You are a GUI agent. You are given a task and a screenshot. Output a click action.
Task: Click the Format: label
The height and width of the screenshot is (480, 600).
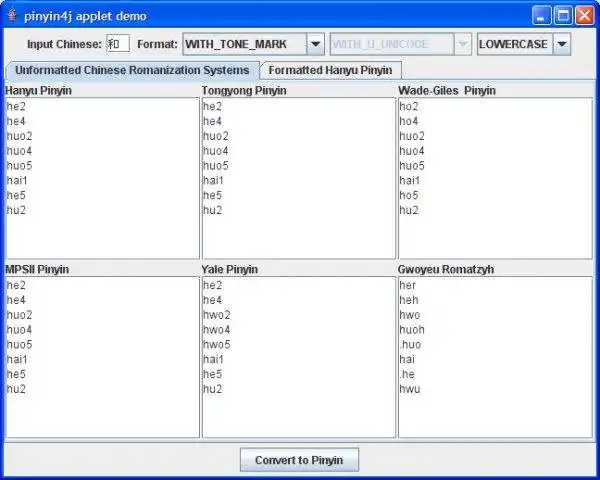157,44
